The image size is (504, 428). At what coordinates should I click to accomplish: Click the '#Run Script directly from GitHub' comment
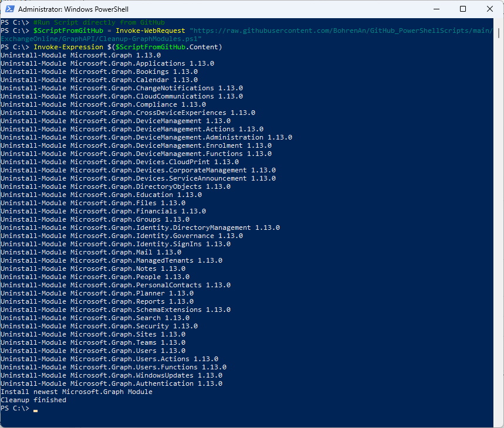point(99,22)
